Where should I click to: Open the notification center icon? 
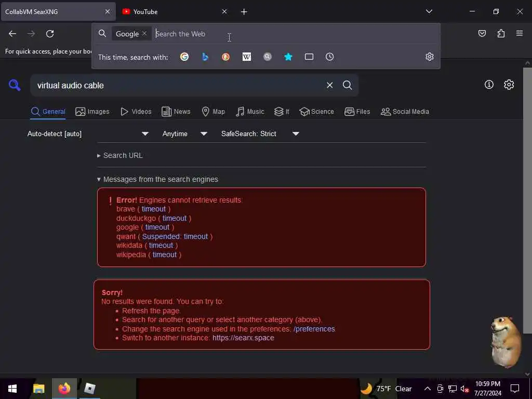(515, 389)
